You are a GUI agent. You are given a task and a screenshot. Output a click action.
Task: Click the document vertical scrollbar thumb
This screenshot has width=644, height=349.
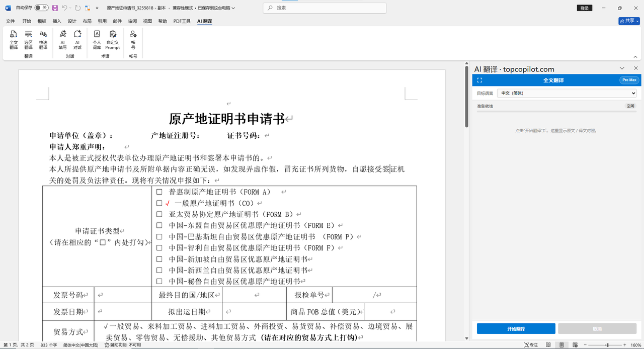(466, 96)
